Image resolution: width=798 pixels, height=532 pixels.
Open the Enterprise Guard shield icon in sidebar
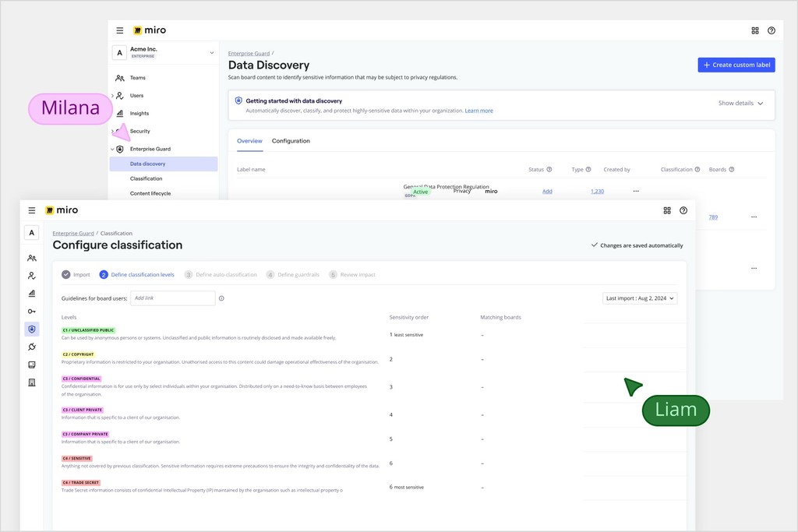click(31, 328)
